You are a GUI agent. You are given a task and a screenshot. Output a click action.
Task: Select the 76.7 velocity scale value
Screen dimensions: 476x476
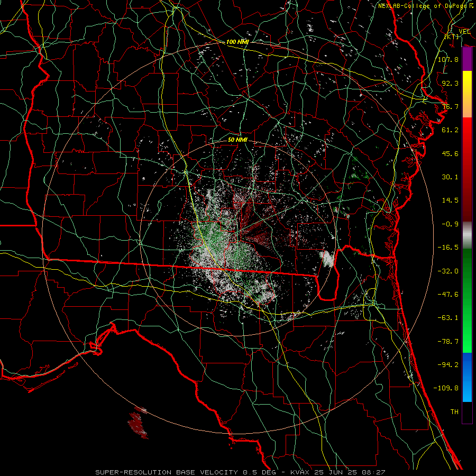[x=450, y=106]
